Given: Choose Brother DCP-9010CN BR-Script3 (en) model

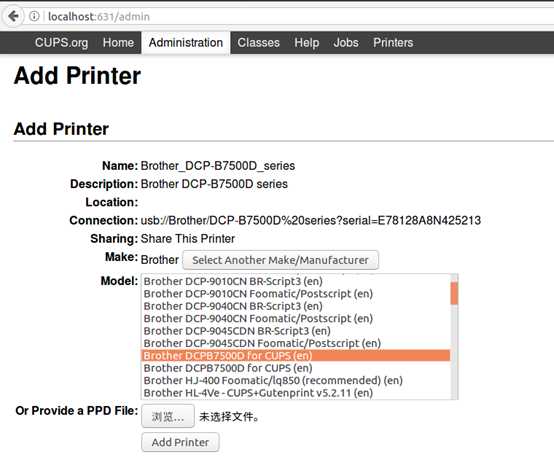Looking at the screenshot, I should click(x=296, y=281).
